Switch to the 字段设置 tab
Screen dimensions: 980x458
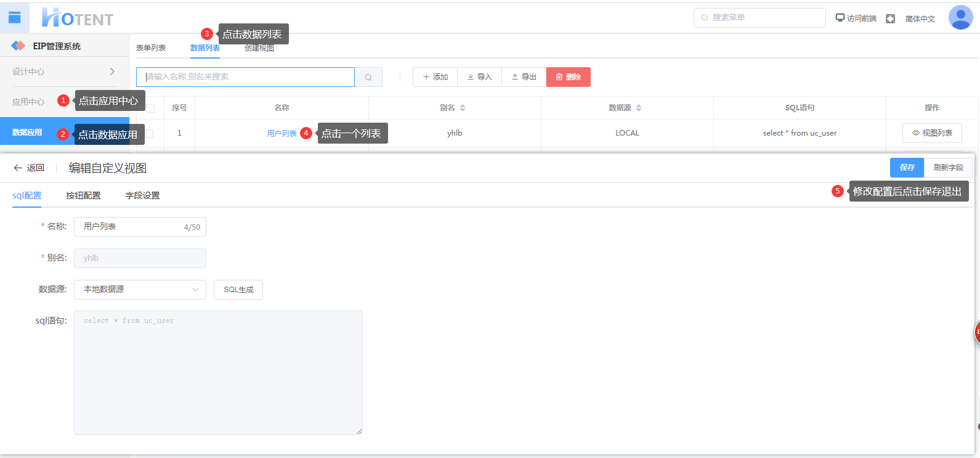tap(142, 195)
